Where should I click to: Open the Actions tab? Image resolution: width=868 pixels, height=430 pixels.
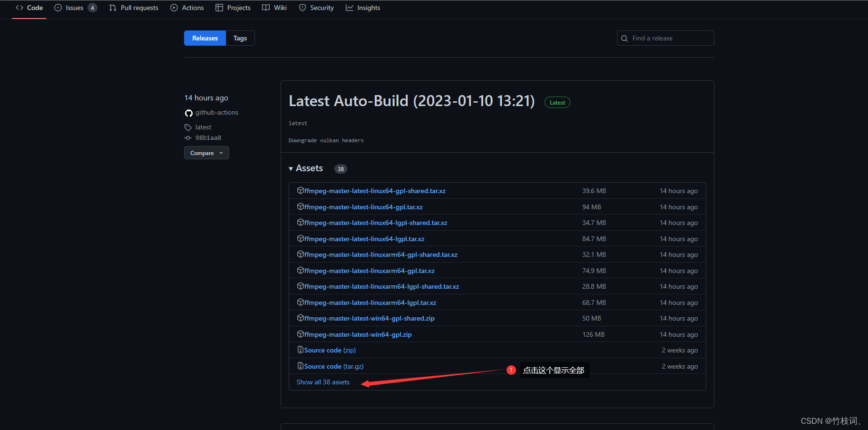(x=187, y=8)
